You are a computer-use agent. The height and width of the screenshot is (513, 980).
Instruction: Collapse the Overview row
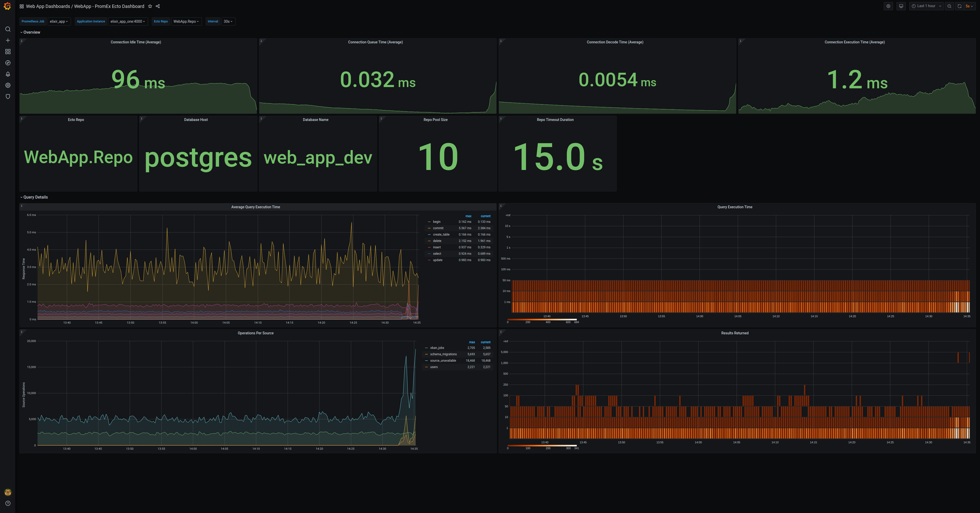point(30,32)
